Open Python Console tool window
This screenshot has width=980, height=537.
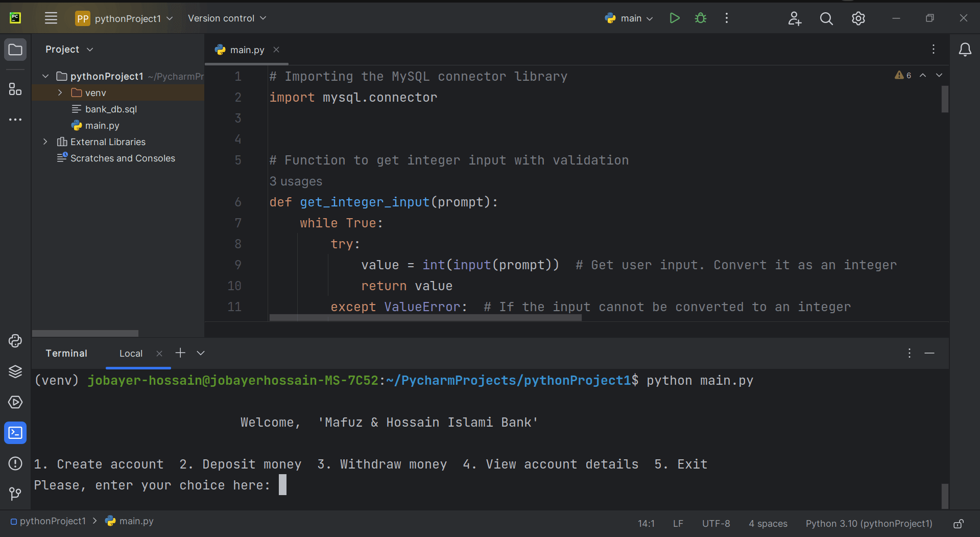[x=15, y=341]
